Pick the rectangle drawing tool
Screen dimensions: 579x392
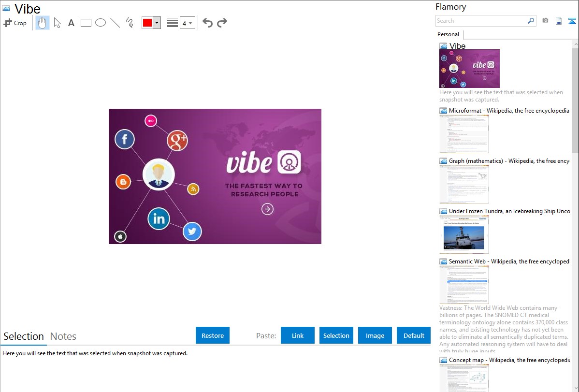[x=86, y=23]
